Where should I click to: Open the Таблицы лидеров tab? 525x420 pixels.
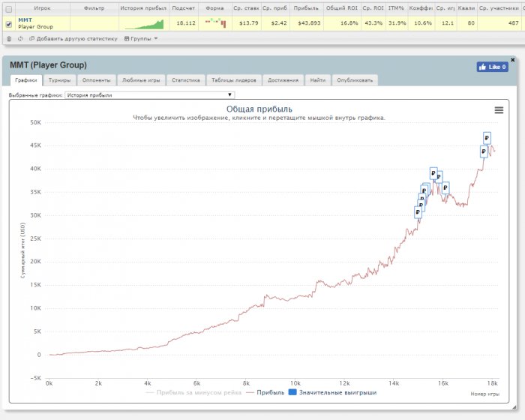pos(233,79)
